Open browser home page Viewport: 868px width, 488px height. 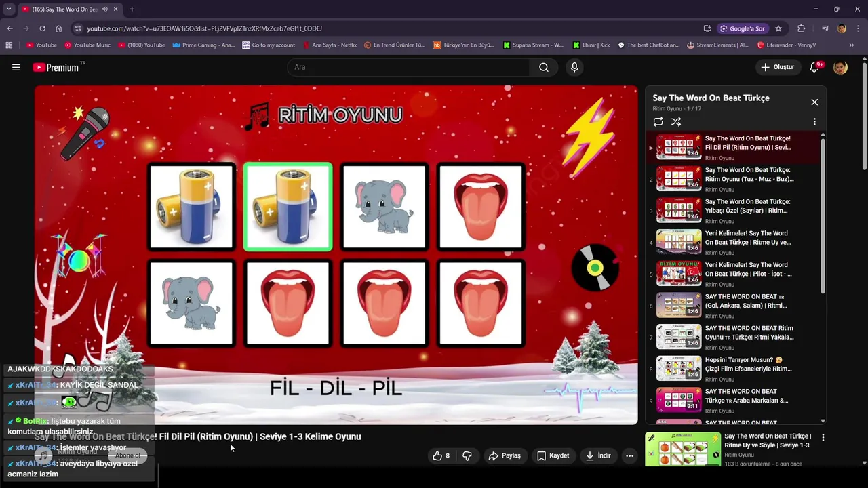58,28
